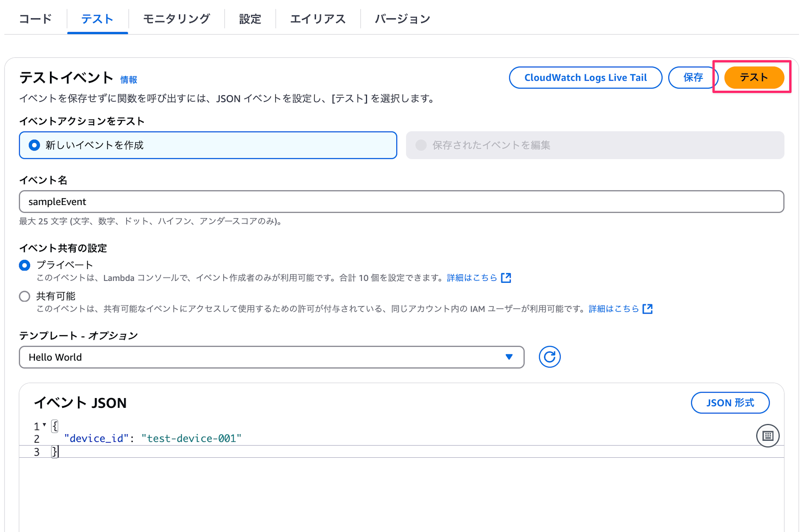
Task: Click the イベント JSON heading
Action: 80,403
